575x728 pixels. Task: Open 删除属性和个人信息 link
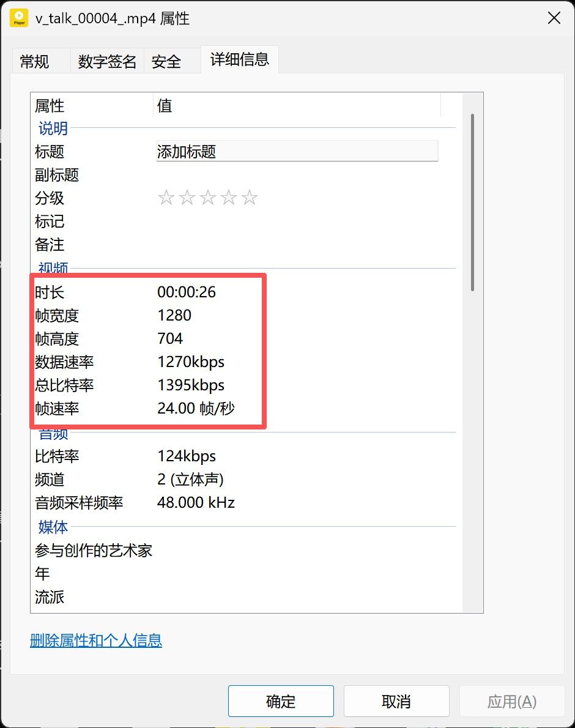point(96,641)
